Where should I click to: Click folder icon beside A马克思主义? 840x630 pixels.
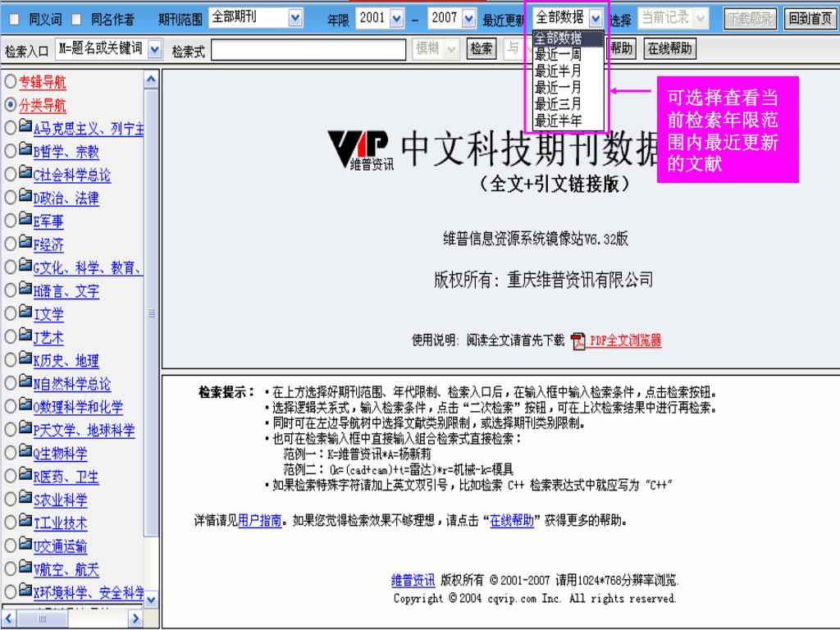click(25, 126)
